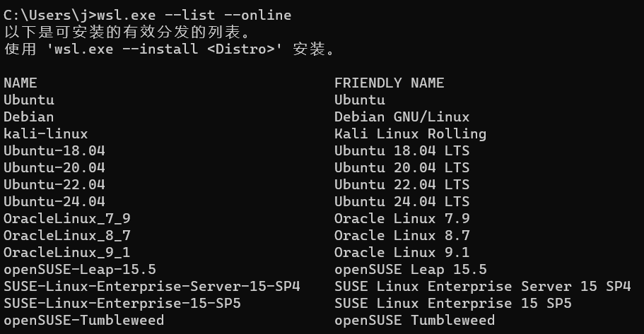
Task: Click the OracleLinux_7_9 entry
Action: point(66,218)
